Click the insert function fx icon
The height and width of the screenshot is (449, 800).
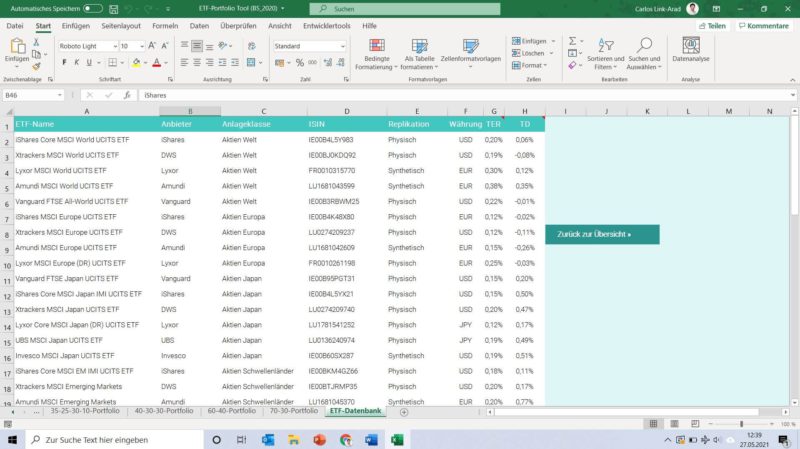(127, 95)
